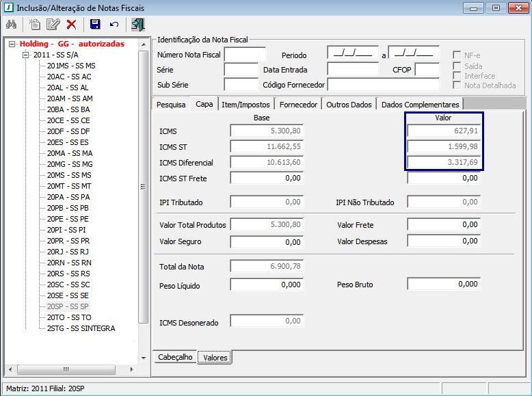Click the binoculars search icon

[12, 25]
